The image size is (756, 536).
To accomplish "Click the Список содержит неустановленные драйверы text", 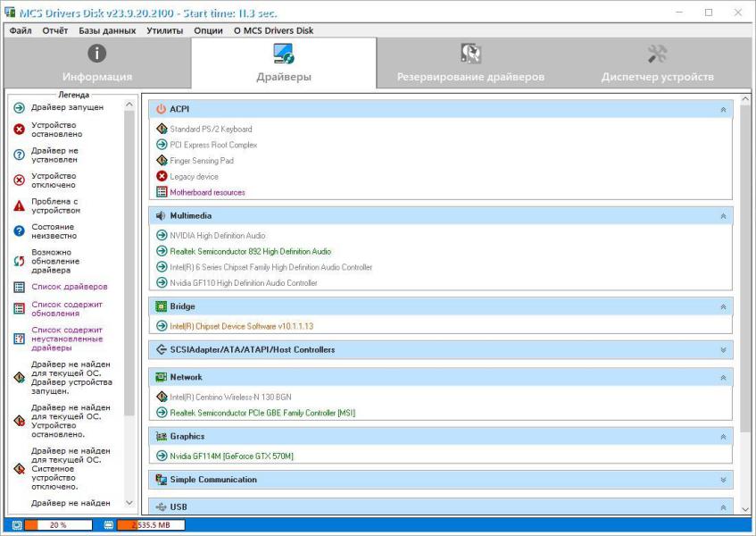I will (x=67, y=339).
